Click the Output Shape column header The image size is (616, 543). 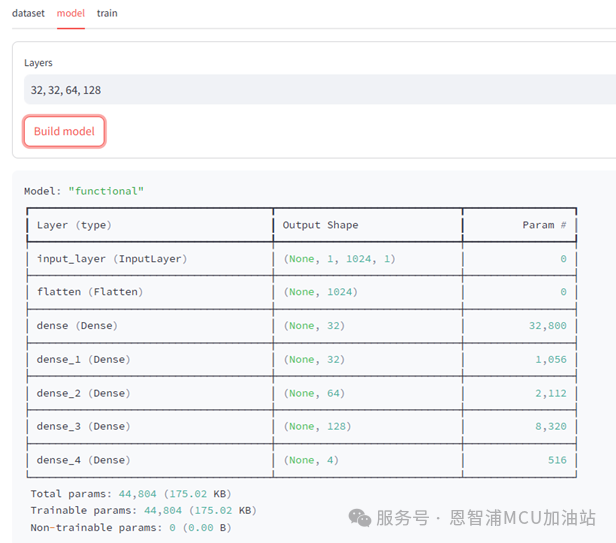tap(320, 225)
